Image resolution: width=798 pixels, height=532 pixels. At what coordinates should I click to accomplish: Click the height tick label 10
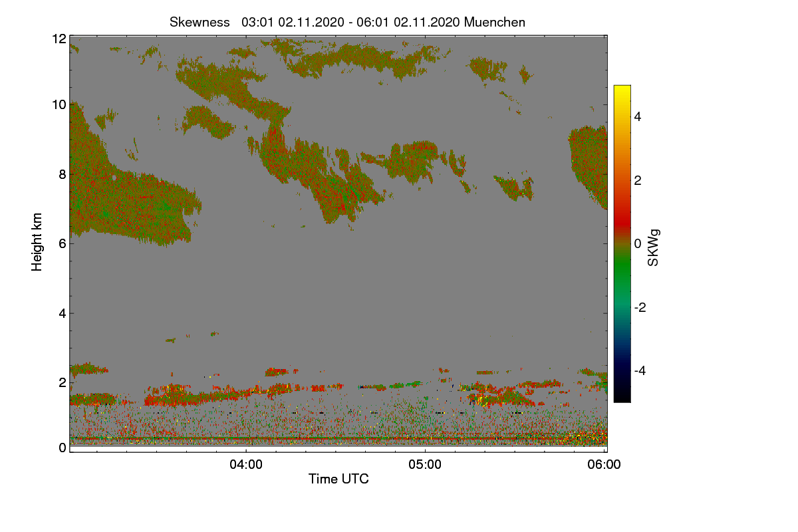coord(59,104)
